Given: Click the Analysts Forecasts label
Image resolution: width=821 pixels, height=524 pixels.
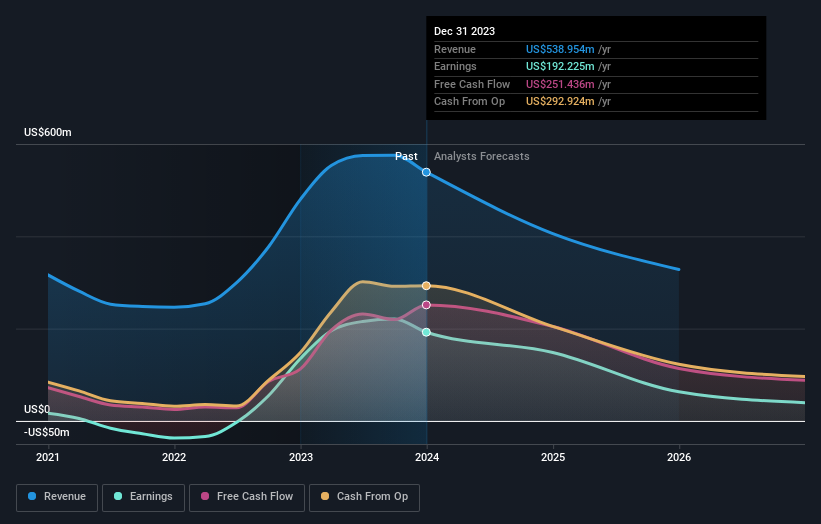Looking at the screenshot, I should pyautogui.click(x=481, y=157).
